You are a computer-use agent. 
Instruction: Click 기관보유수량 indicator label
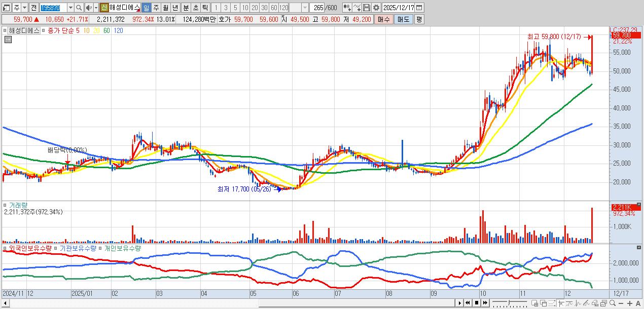77,249
